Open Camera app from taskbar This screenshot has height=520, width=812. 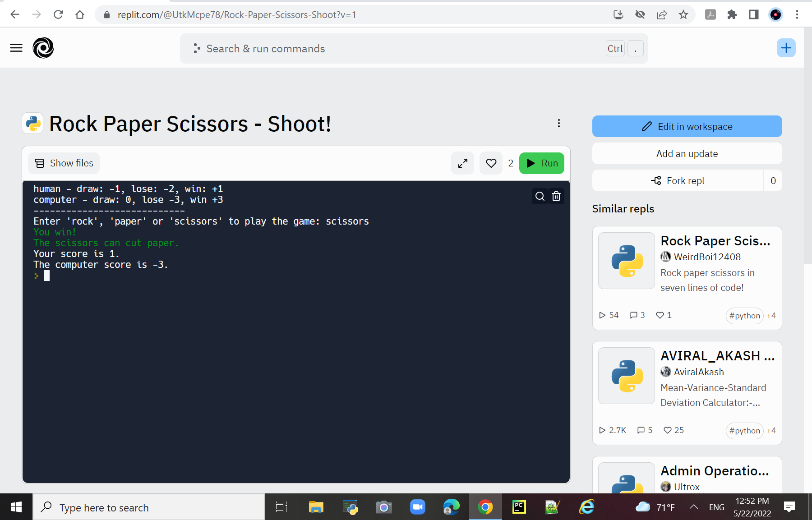coord(384,507)
